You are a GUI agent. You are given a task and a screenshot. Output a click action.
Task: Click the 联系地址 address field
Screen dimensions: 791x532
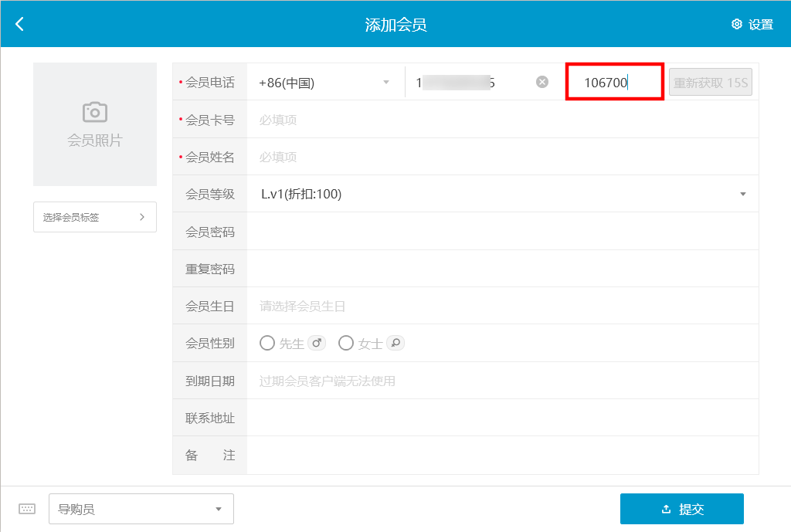click(x=502, y=418)
